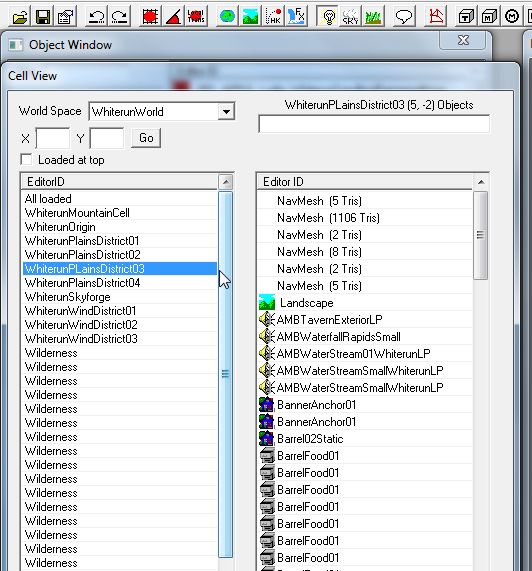Select WhiterunPlainsDistrict01 cell

(x=119, y=241)
